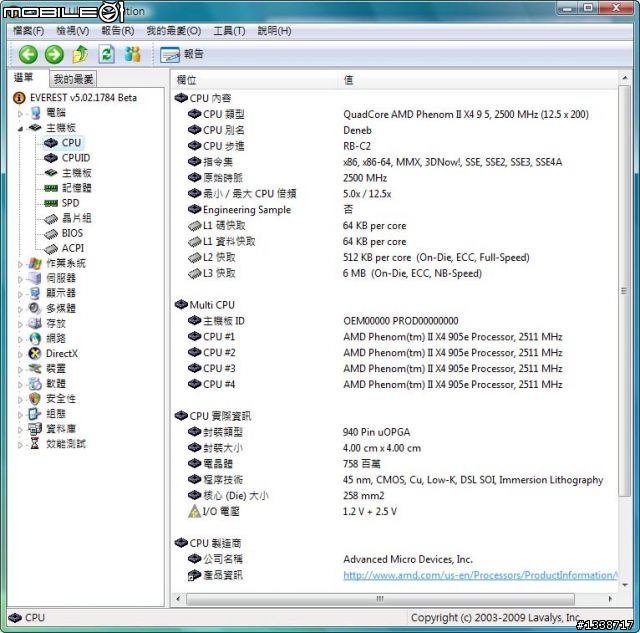The image size is (640, 633).
Task: Select the CPU tree item icon
Action: click(x=51, y=143)
